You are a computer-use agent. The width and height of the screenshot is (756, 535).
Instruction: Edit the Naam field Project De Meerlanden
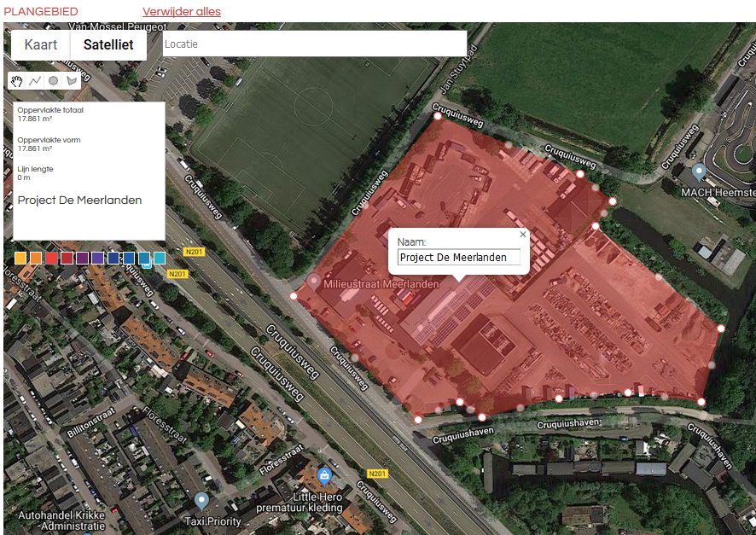point(458,258)
